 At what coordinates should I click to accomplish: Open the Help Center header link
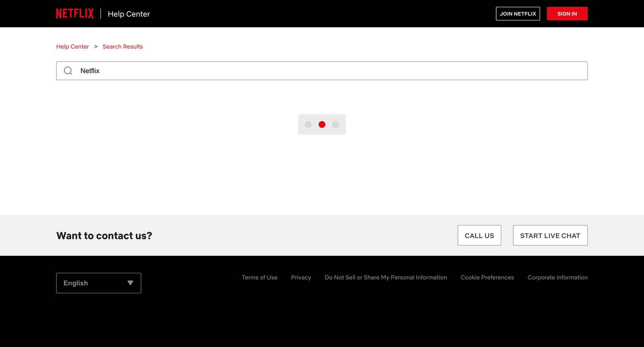point(129,14)
